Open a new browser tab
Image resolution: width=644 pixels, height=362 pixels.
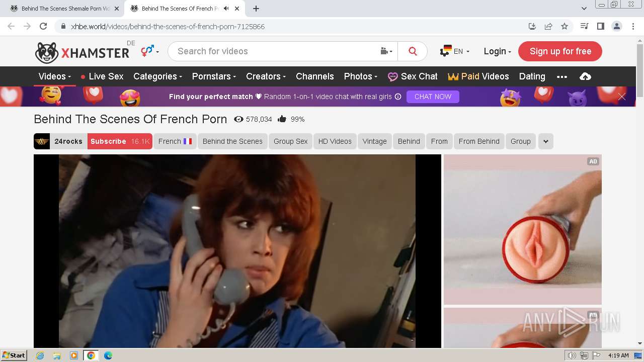256,9
